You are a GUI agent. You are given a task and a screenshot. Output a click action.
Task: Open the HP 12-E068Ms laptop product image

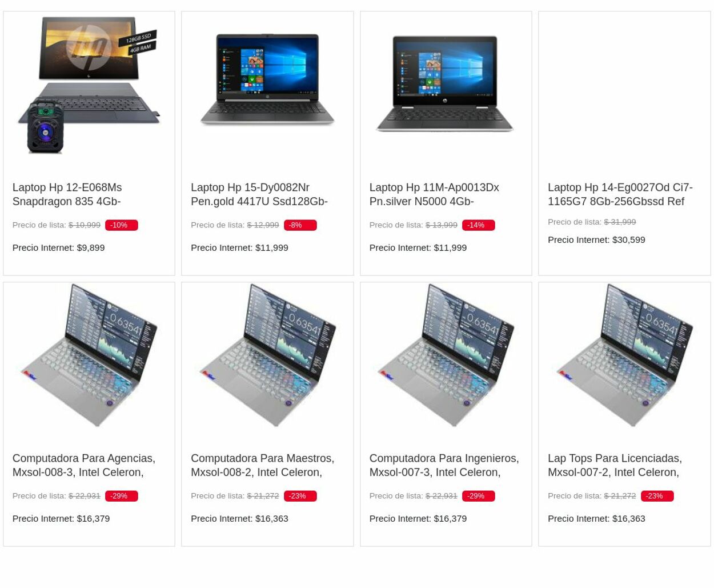pos(89,85)
